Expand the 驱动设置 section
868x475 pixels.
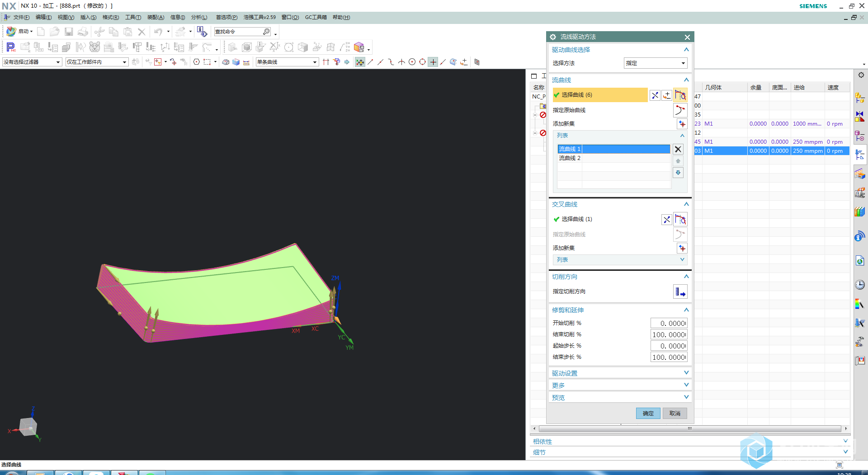pyautogui.click(x=686, y=373)
